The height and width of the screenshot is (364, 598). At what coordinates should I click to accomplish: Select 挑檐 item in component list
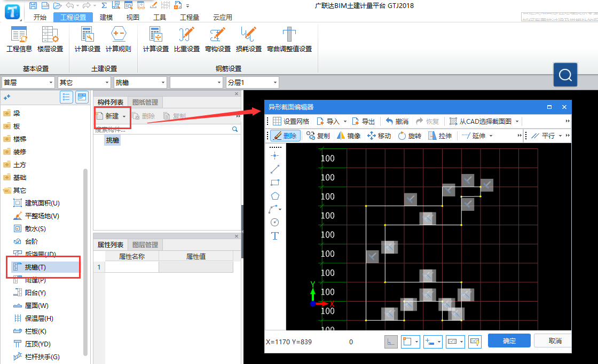(113, 140)
